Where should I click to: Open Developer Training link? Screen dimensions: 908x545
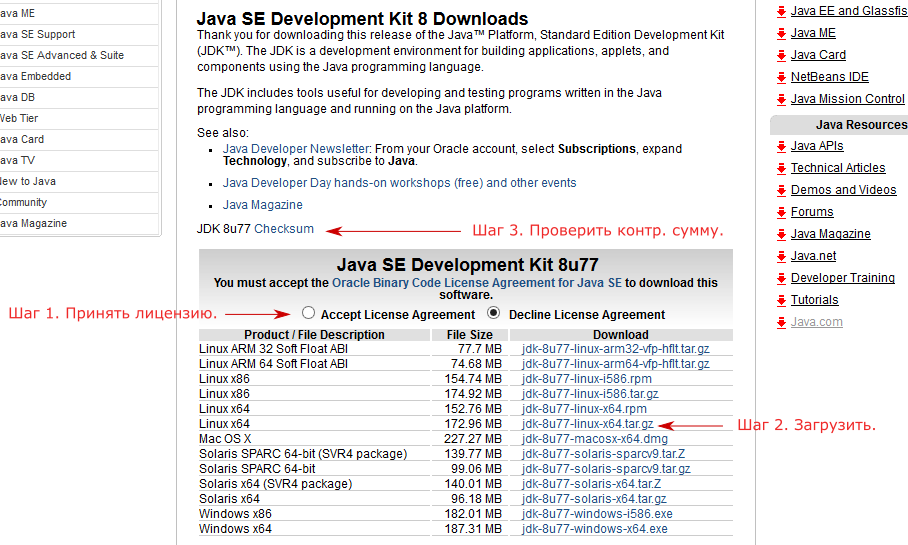tap(843, 278)
